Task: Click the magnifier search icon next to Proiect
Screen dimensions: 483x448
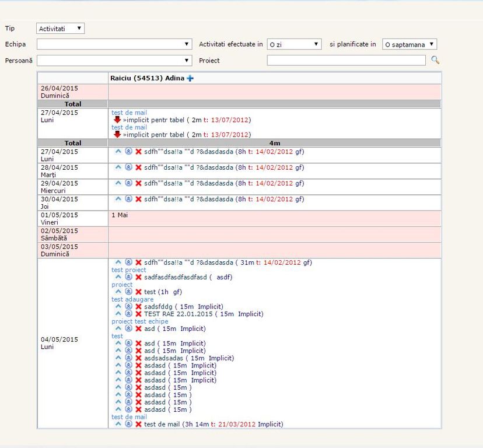Action: [435, 60]
